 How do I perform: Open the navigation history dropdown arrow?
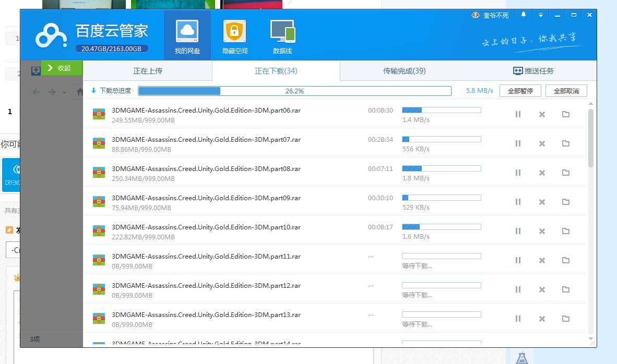coord(64,93)
